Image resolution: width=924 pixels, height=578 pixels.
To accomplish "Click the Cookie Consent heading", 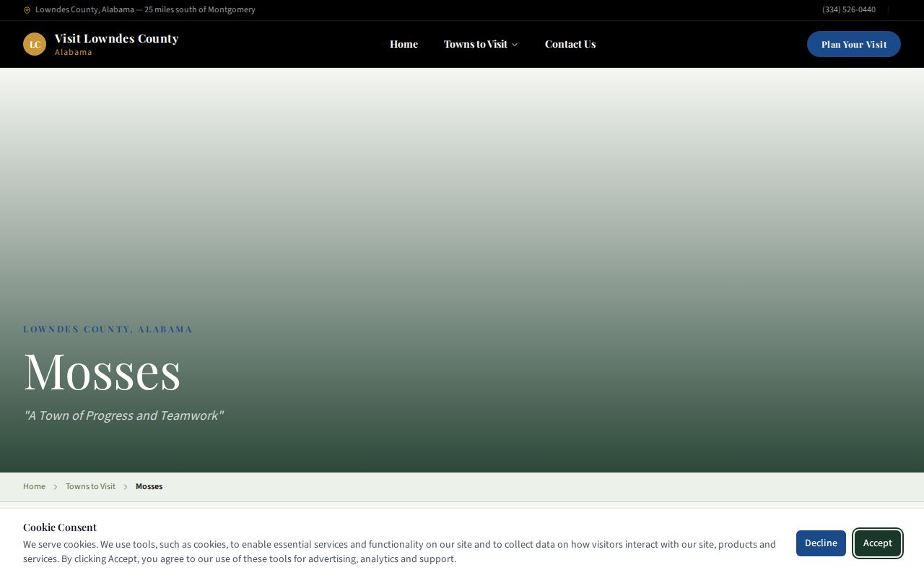I will pos(60,527).
